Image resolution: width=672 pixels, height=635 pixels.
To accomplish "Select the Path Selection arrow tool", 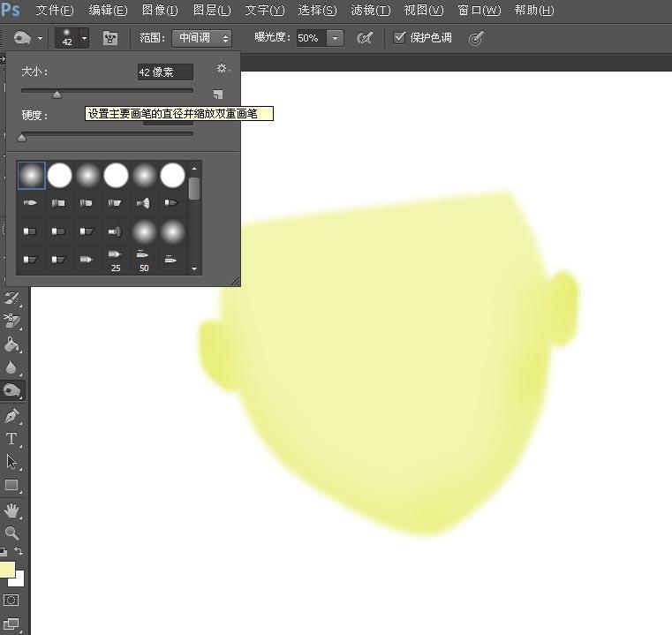I will point(11,462).
